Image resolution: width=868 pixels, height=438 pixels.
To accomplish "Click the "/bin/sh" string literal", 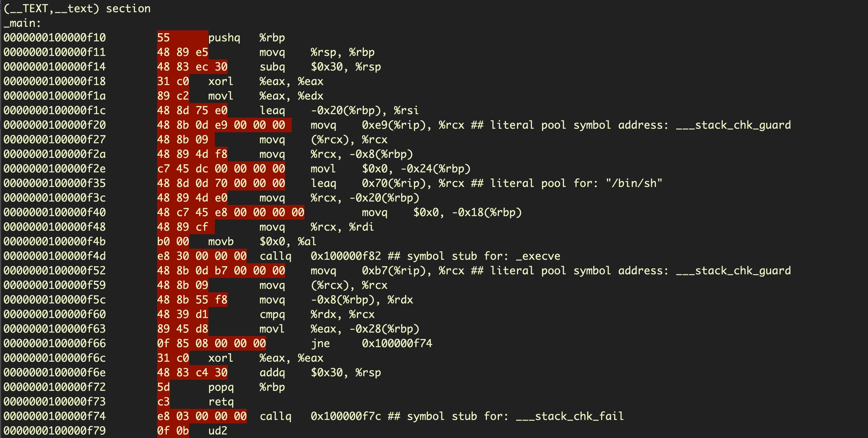I will pos(634,183).
